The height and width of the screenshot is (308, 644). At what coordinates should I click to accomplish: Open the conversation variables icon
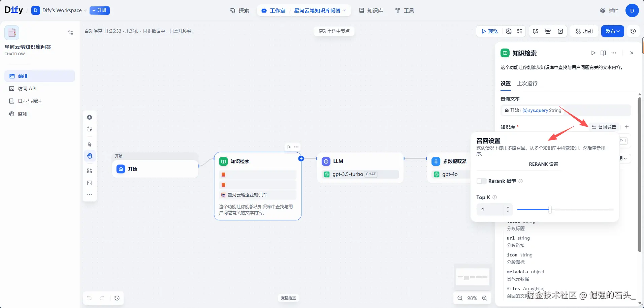(560, 31)
